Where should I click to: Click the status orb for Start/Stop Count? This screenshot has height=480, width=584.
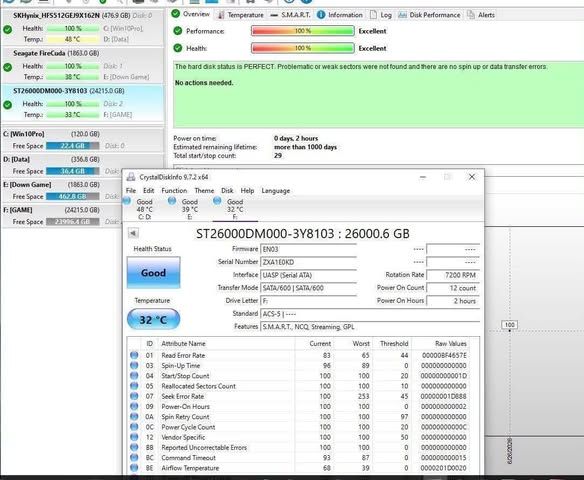pos(134,376)
